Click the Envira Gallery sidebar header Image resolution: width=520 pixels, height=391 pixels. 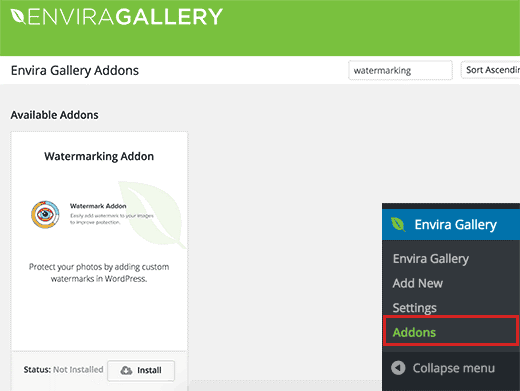tap(451, 224)
